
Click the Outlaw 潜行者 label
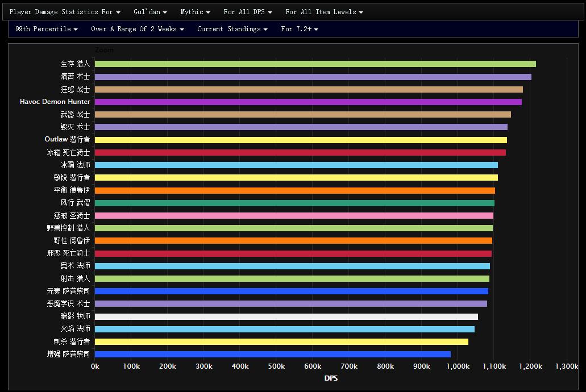(x=67, y=139)
